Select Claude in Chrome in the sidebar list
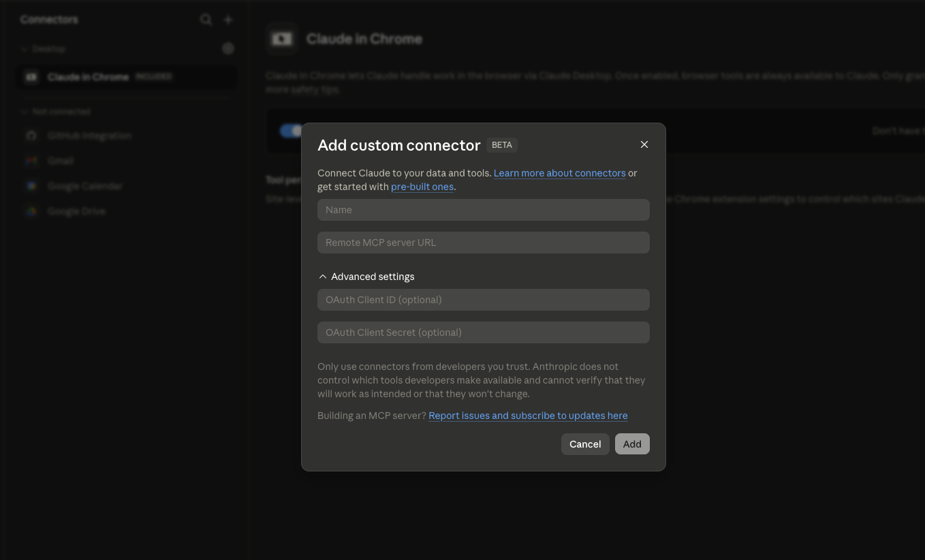Screen dimensions: 925x560 pos(127,77)
